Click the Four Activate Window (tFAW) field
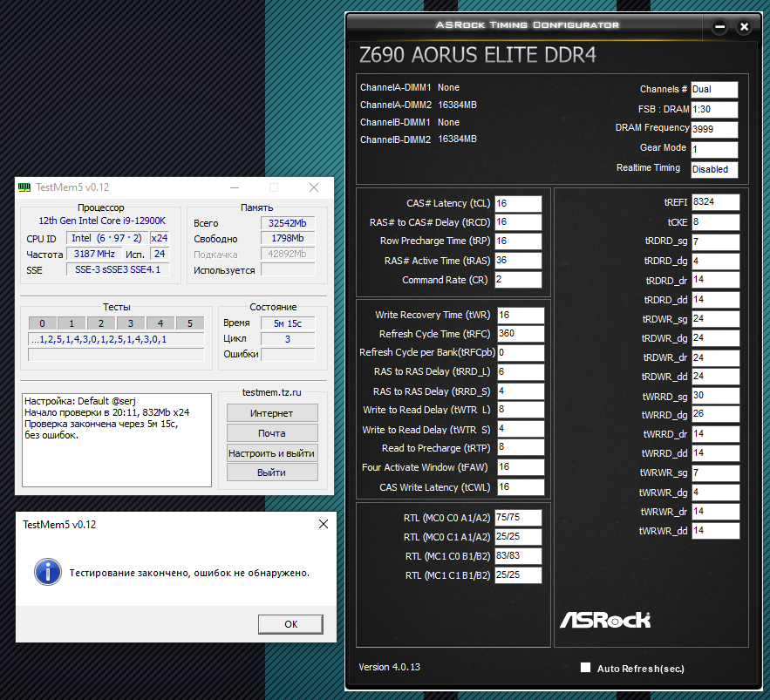Image resolution: width=770 pixels, height=700 pixels. click(521, 467)
